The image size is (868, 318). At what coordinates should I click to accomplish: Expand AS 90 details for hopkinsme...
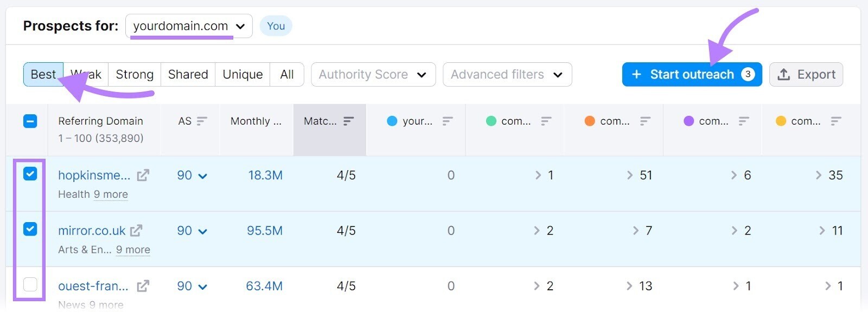click(203, 176)
